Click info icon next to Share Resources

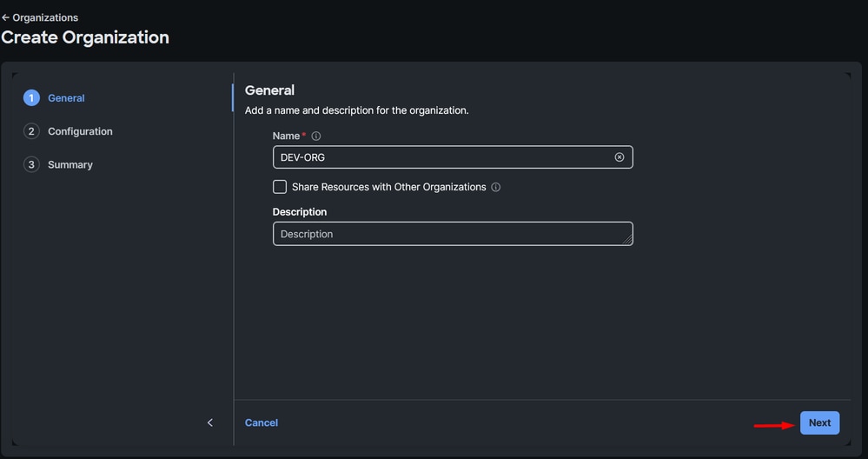click(x=496, y=187)
